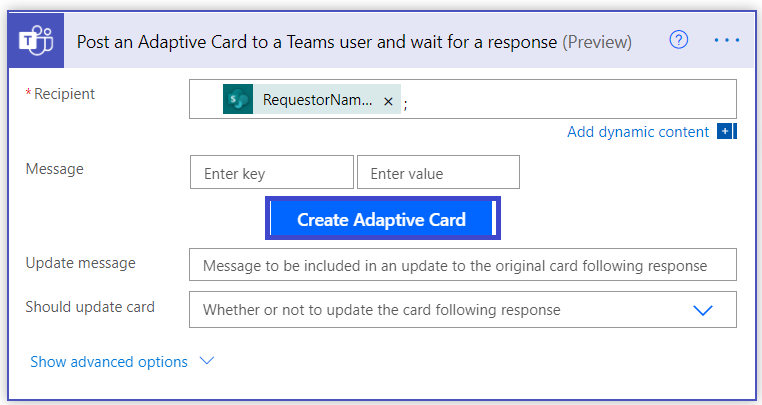Click the Microsoft Teams icon in header

point(36,41)
